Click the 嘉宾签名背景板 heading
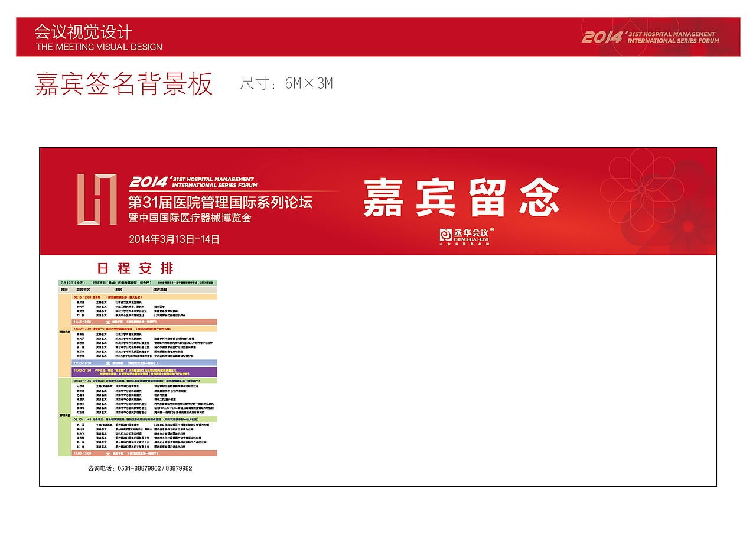Viewport: 756px width, 535px height. (x=124, y=85)
